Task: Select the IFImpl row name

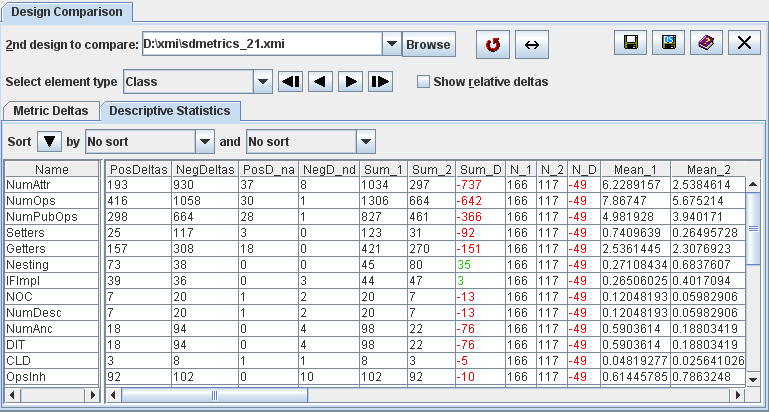Action: (x=52, y=281)
